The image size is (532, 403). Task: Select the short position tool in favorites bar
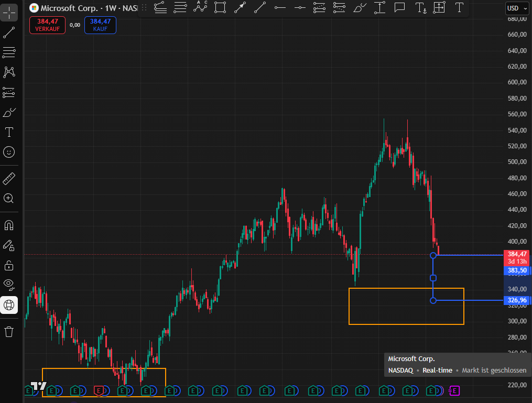coord(339,7)
